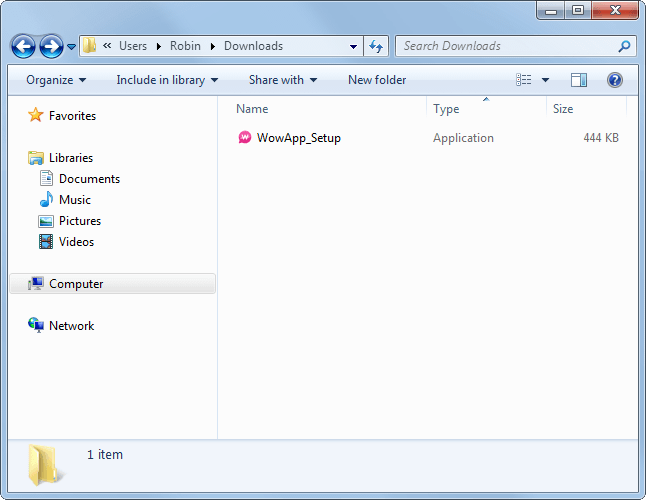Viewport: 646px width, 500px height.
Task: Open the Share with menu
Action: 283,80
